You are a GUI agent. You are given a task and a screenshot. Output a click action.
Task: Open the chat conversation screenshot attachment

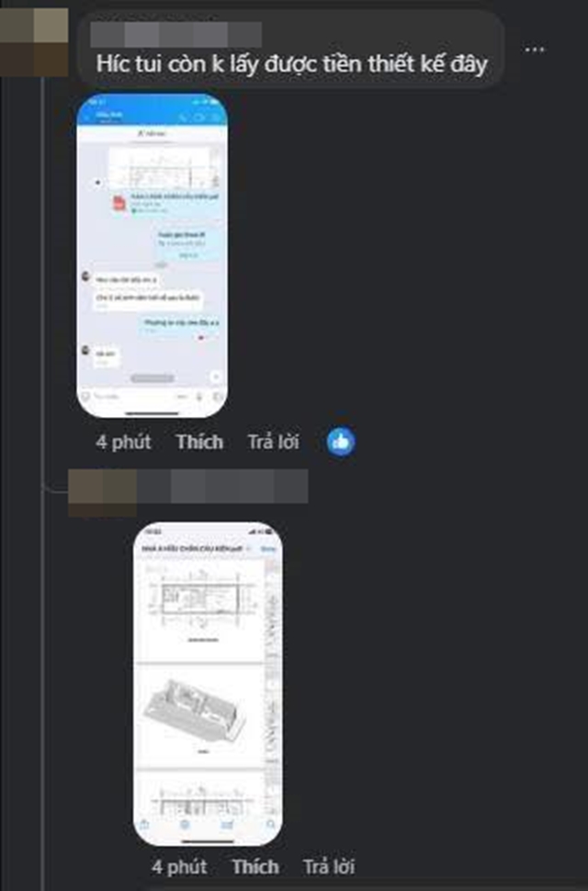tap(153, 255)
